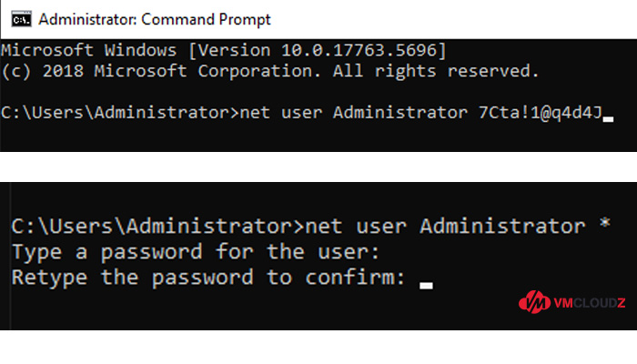This screenshot has width=637, height=364.
Task: Place cursor at blinking caret after 7Cta!1@q4d4J
Action: pos(608,119)
